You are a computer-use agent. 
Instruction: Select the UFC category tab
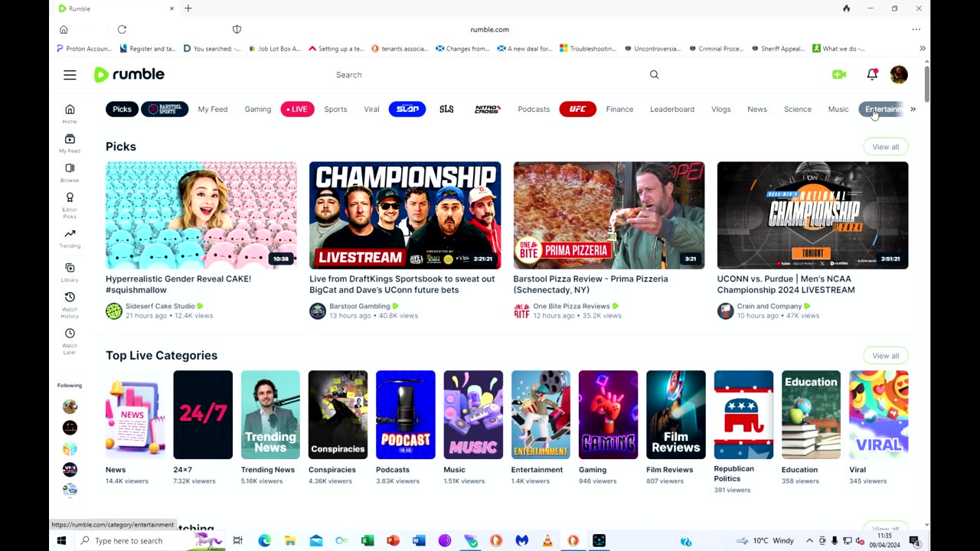click(577, 109)
